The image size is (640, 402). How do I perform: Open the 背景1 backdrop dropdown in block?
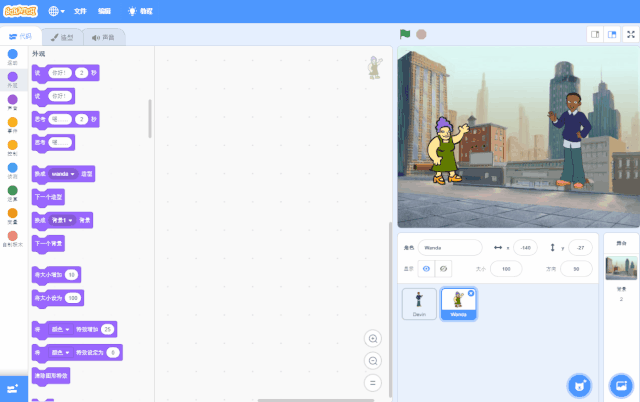(62, 220)
